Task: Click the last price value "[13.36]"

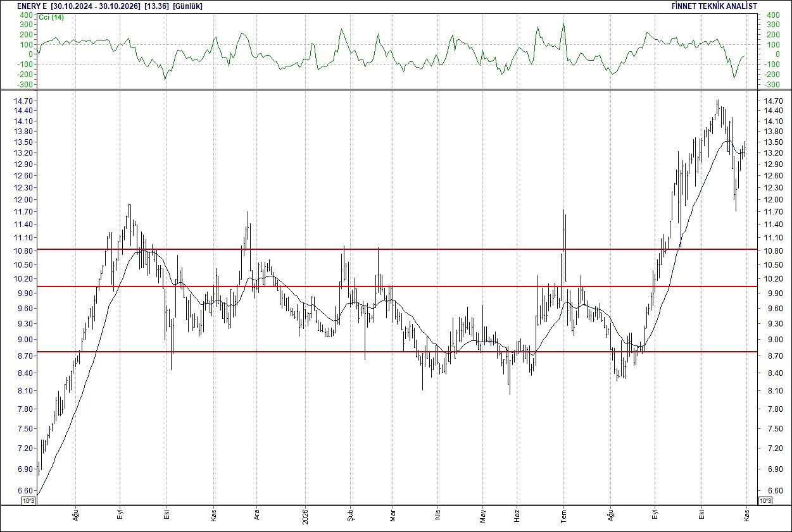Action: click(156, 6)
